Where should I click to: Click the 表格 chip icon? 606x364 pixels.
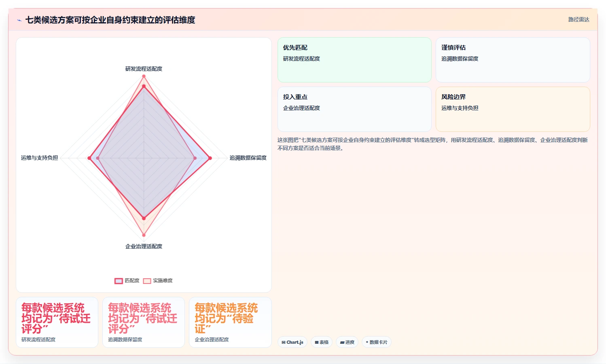[317, 342]
